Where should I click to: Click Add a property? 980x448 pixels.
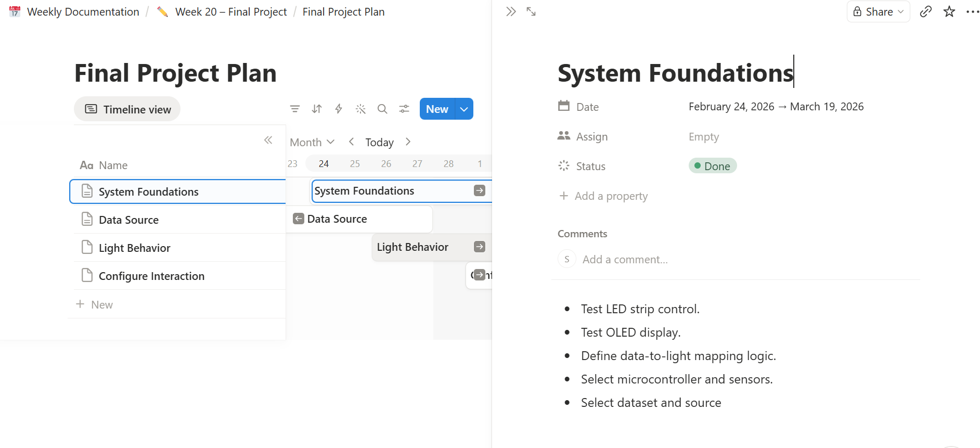[603, 196]
